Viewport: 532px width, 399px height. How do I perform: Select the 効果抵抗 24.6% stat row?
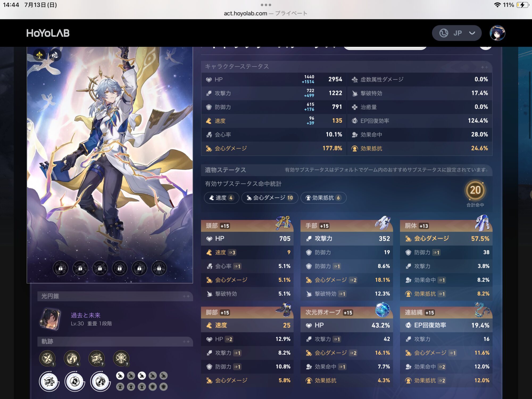[x=420, y=148]
